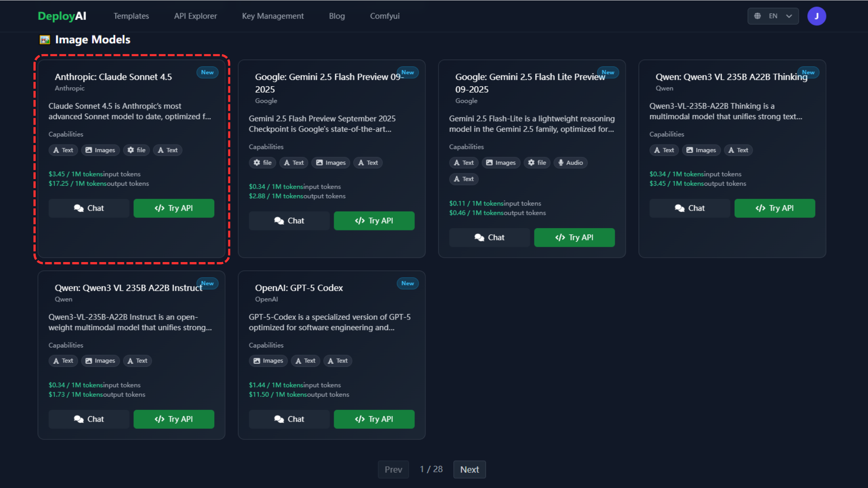Open Key Management in navigation

[273, 16]
